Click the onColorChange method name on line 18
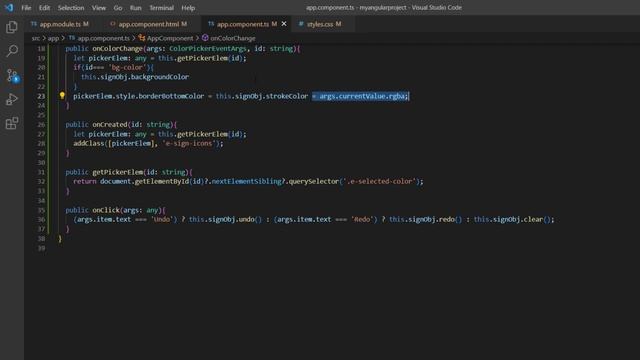 [118, 49]
